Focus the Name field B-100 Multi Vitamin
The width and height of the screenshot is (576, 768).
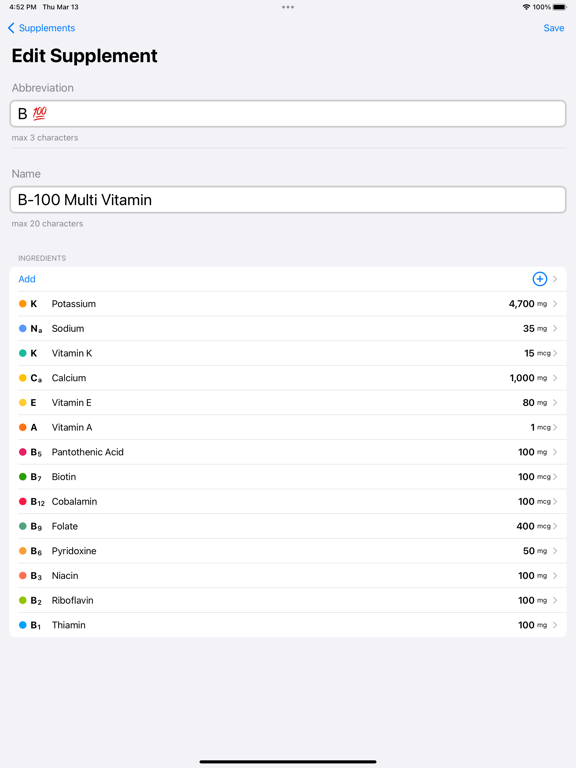288,199
